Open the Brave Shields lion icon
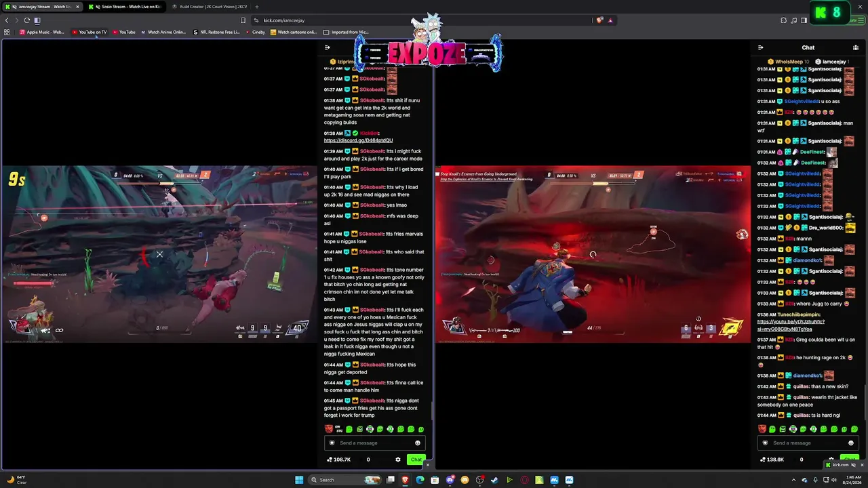The width and height of the screenshot is (868, 488). coord(599,20)
